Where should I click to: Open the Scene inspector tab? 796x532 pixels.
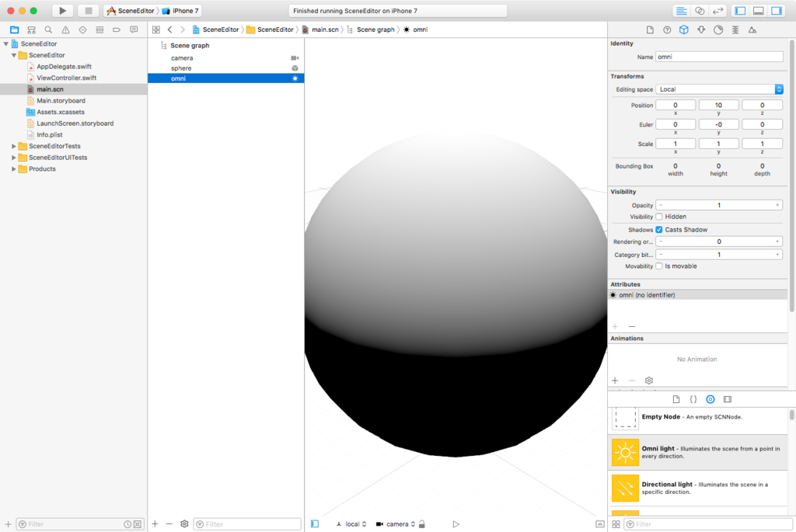pyautogui.click(x=752, y=30)
